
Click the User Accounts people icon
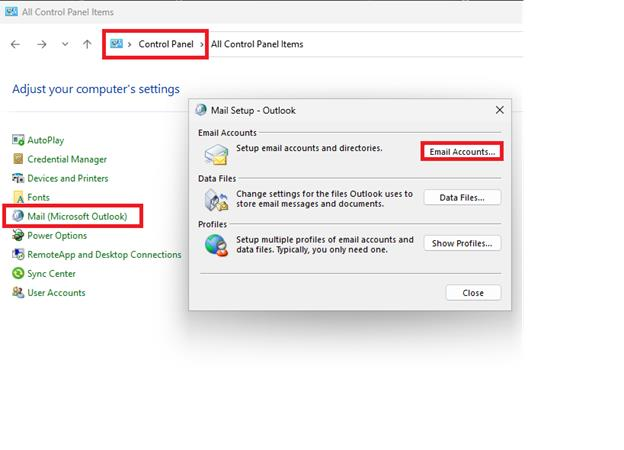(x=18, y=292)
